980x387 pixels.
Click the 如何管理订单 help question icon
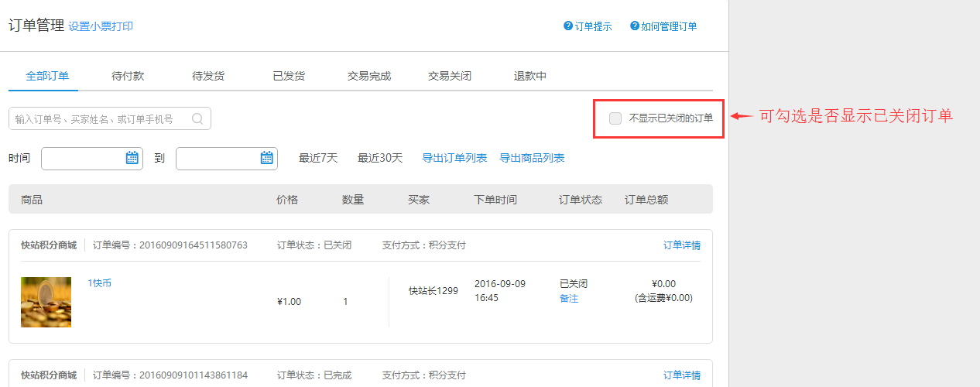pos(635,26)
